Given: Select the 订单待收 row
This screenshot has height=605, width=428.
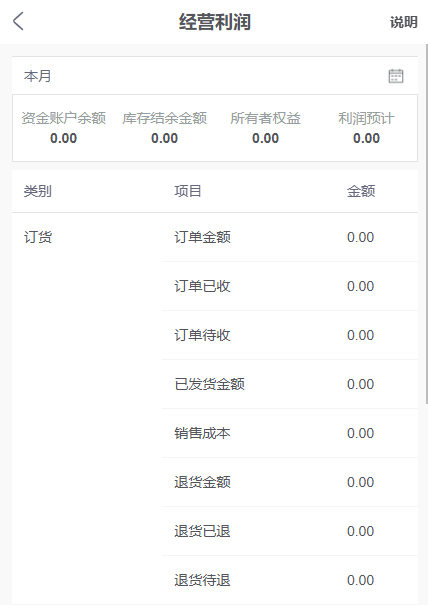Looking at the screenshot, I should tap(290, 335).
